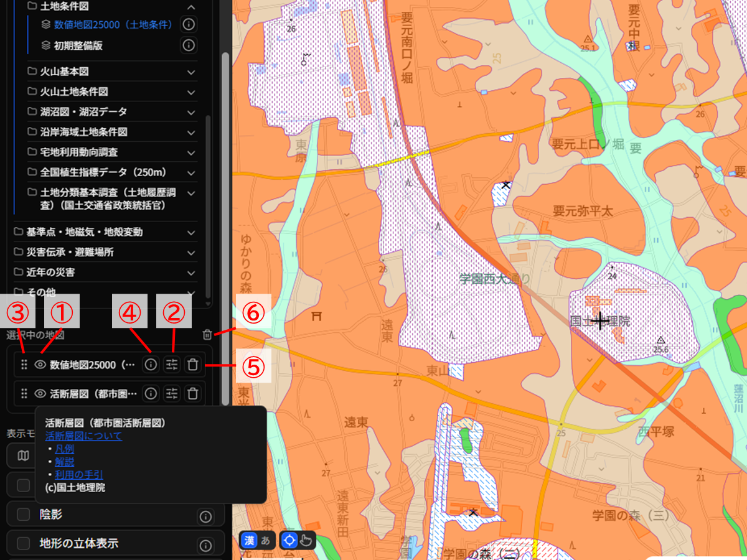Select the hand pointer map tool
Screen dimensions: 747x560
point(306,540)
